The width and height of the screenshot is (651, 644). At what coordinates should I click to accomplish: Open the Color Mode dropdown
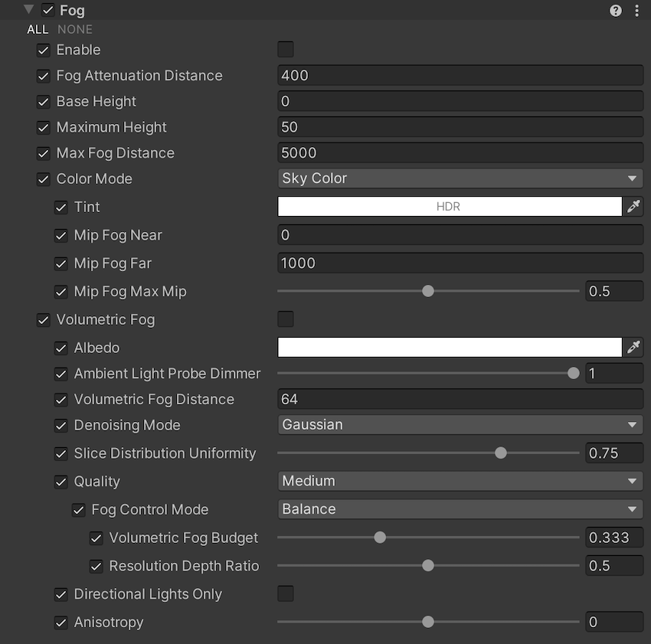(460, 178)
